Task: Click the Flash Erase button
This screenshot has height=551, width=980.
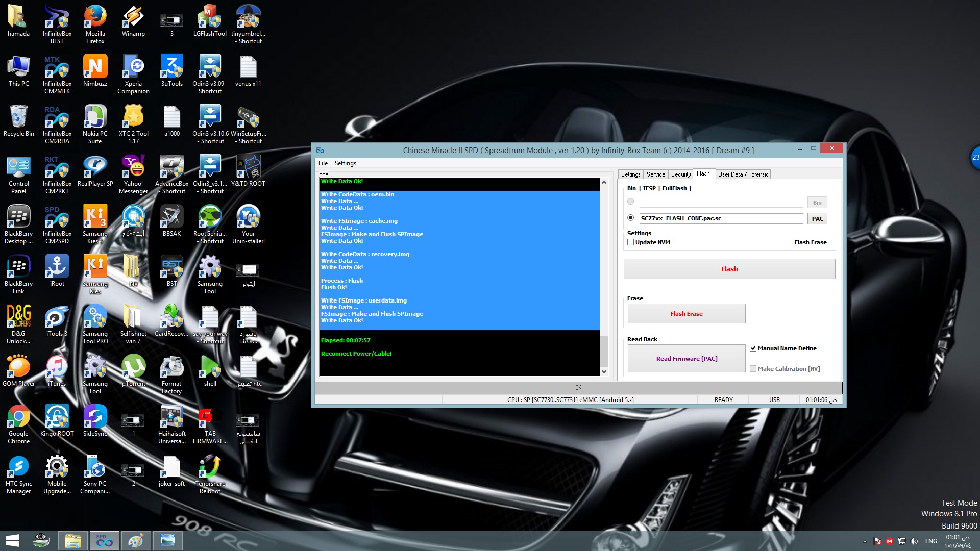Action: 687,314
